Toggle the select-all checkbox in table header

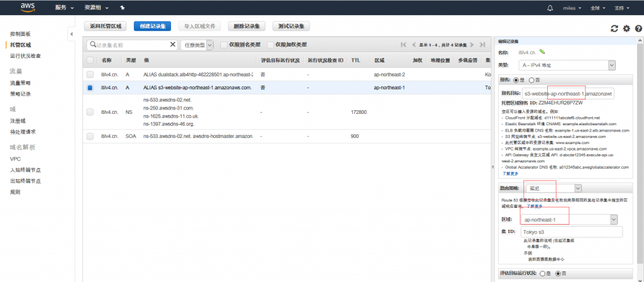coord(90,60)
